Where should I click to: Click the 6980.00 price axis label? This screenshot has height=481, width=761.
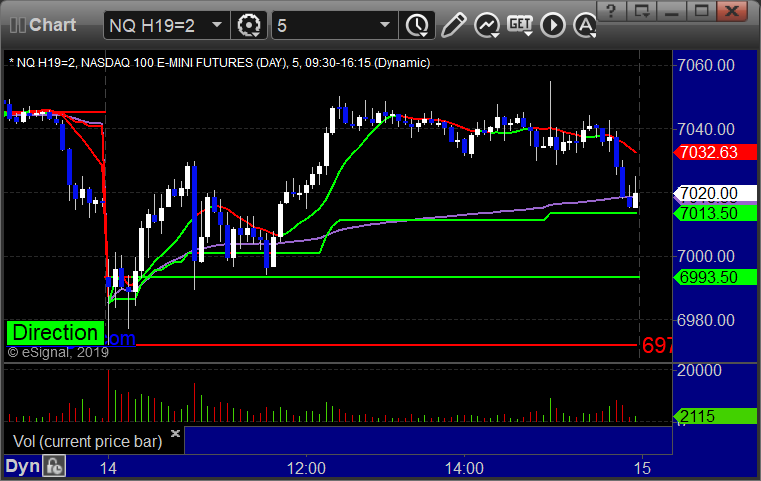coord(706,320)
